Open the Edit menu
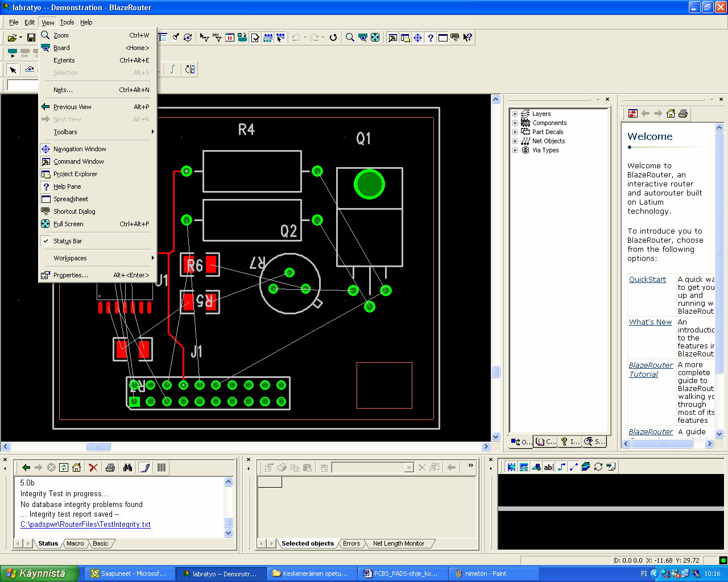 [30, 22]
